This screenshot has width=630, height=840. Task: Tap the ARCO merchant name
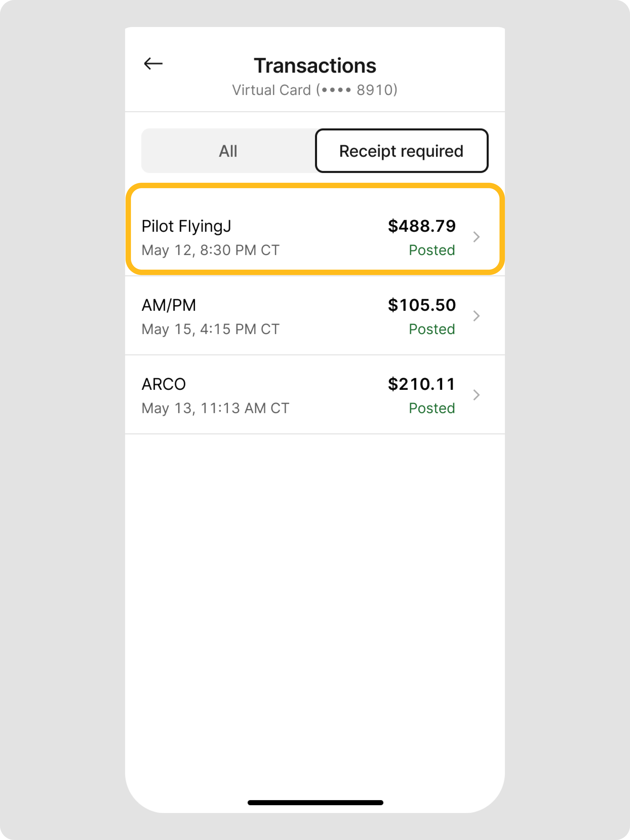point(164,384)
